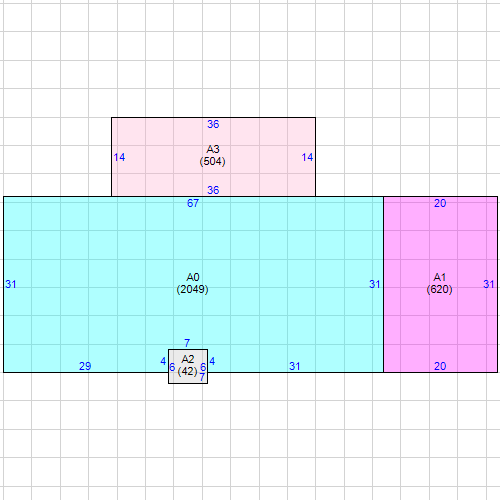Screen dimensions: 500x500
Task: Click the 4 dimension right of A2
Action: tap(212, 361)
